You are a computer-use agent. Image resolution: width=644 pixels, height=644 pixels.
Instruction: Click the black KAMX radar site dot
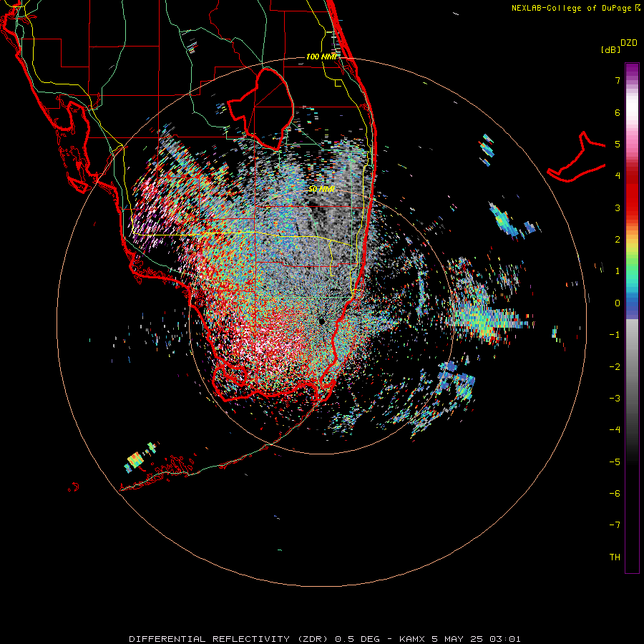click(x=322, y=321)
